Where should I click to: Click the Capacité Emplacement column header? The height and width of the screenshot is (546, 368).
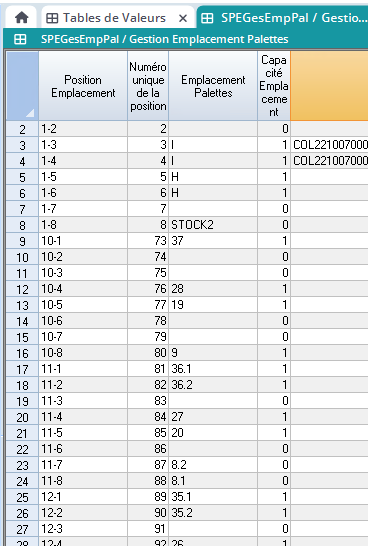(274, 86)
